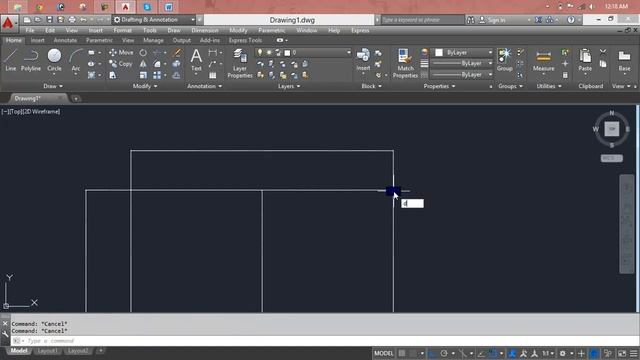This screenshot has width=640, height=360.
Task: Open the lineweight ByLayer dropdown
Action: [462, 64]
